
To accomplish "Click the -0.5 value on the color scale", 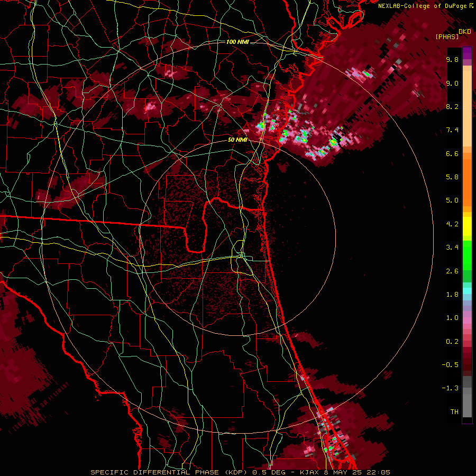I will click(x=450, y=365).
